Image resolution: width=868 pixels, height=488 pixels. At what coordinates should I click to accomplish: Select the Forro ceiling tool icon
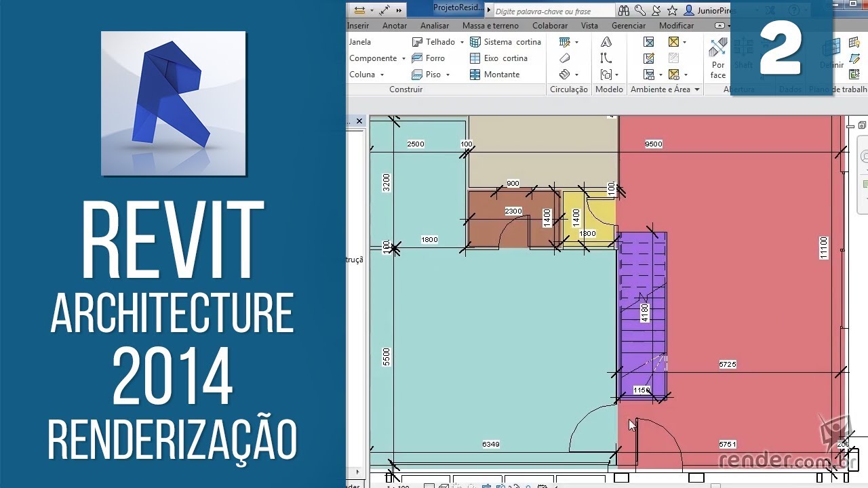pos(417,58)
